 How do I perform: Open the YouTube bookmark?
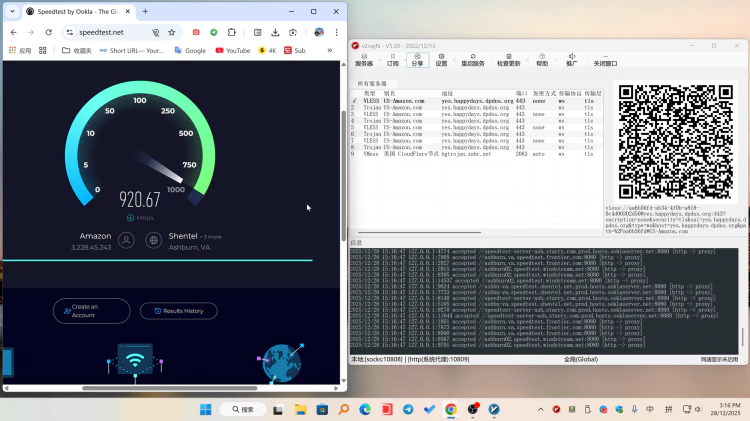tap(233, 50)
